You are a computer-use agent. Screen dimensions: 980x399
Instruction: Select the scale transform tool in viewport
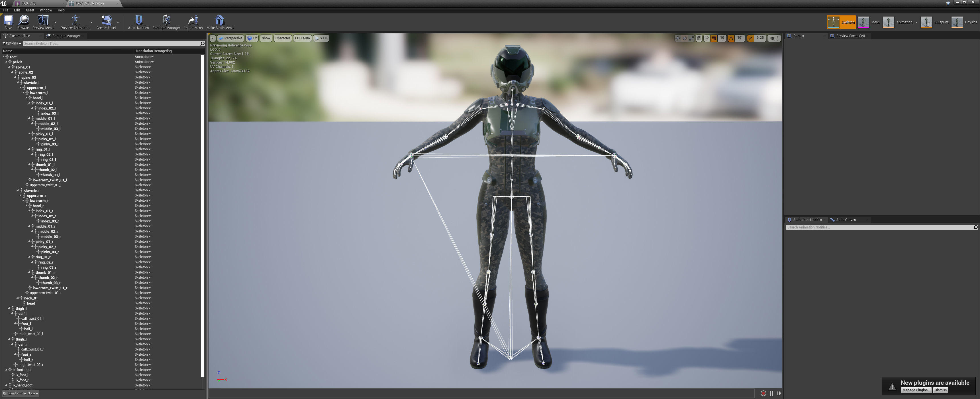691,38
